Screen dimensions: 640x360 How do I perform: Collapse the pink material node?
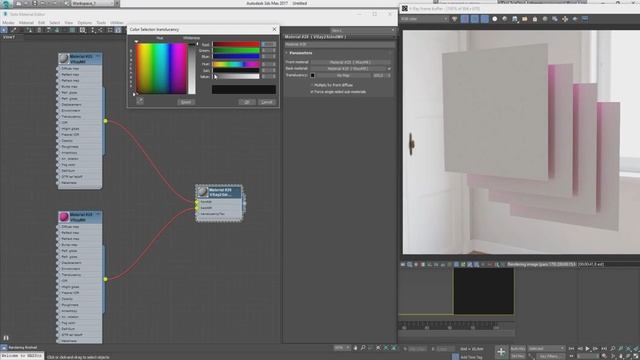[x=98, y=214]
